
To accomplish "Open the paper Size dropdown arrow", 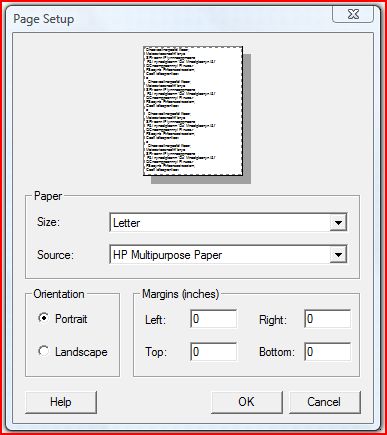I will tap(338, 223).
